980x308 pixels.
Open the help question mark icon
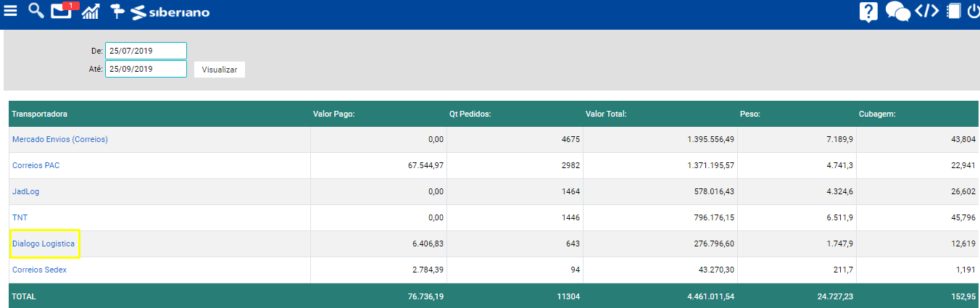tap(868, 12)
